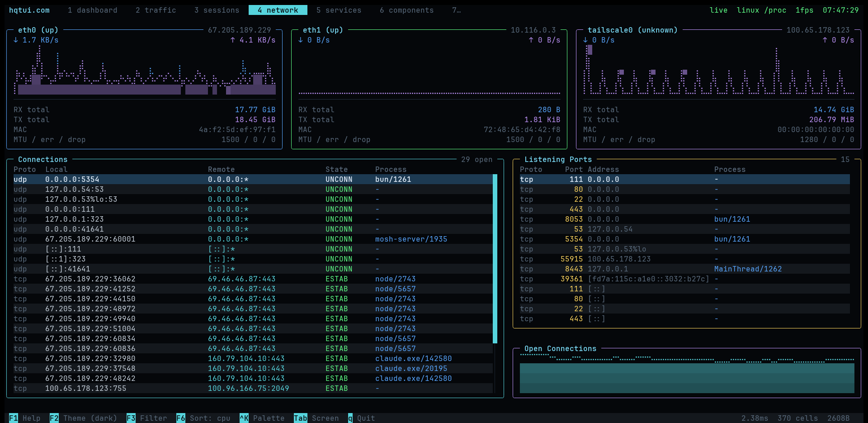Select the eth0 (up) panel title

coord(38,30)
